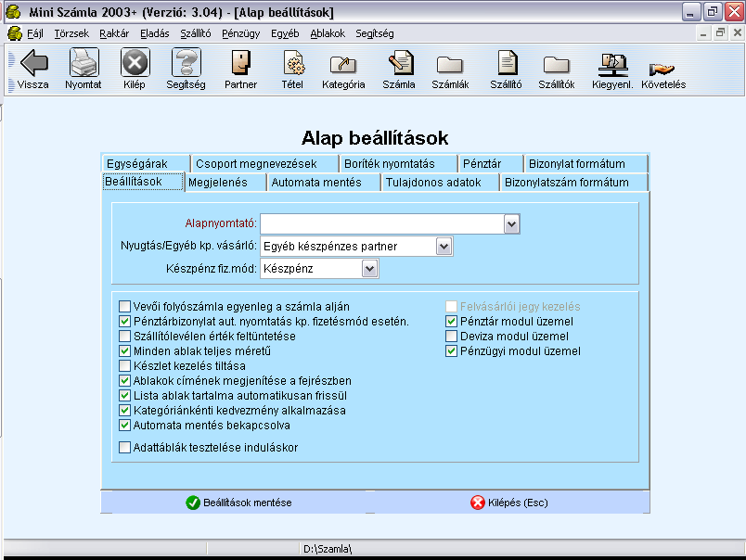The height and width of the screenshot is (560, 746).
Task: Open the Ablakok menu
Action: tap(328, 33)
